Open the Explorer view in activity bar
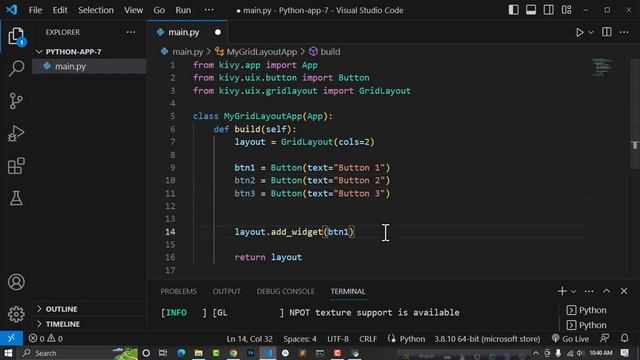Image resolution: width=640 pixels, height=360 pixels. (x=16, y=37)
